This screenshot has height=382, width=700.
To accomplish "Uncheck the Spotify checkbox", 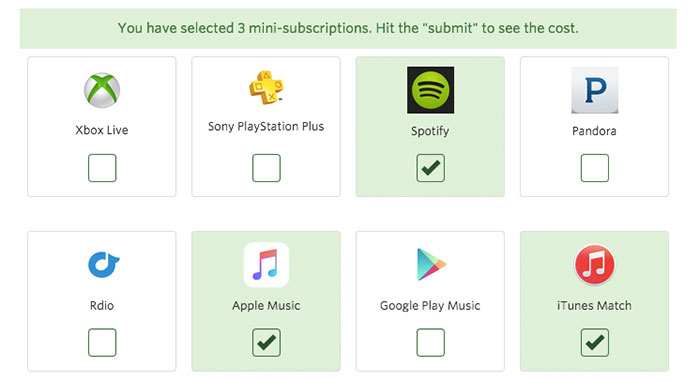I will [430, 168].
